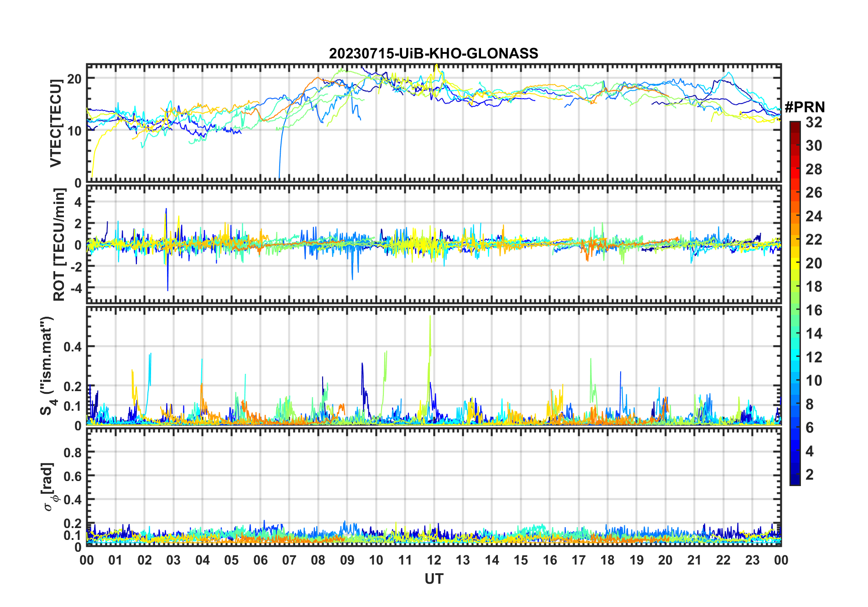
Task: Select x-axis hour label "07"
Action: point(289,560)
